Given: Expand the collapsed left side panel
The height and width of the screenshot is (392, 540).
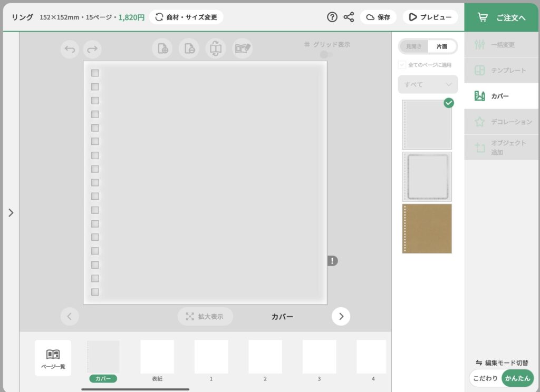Looking at the screenshot, I should click(x=11, y=213).
